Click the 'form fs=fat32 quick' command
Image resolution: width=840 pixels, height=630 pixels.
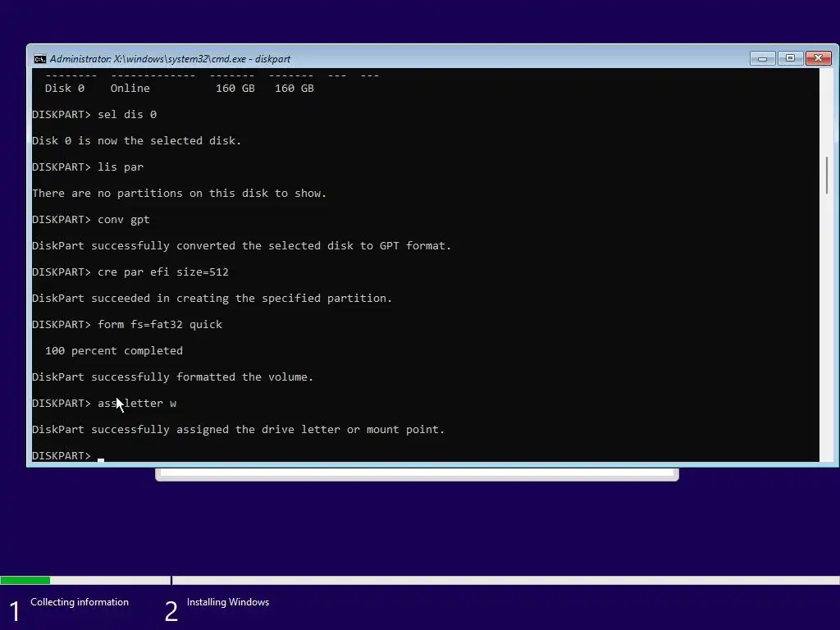(x=127, y=325)
